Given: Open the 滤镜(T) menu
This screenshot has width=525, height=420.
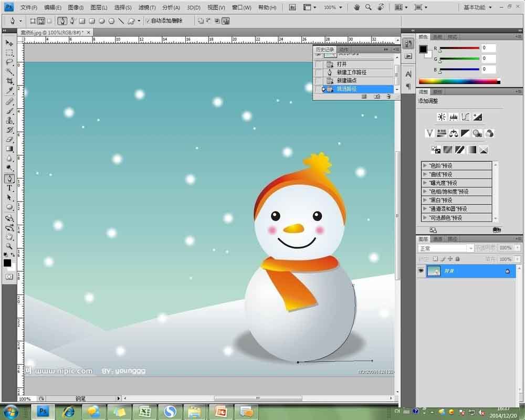Looking at the screenshot, I should coord(147,7).
